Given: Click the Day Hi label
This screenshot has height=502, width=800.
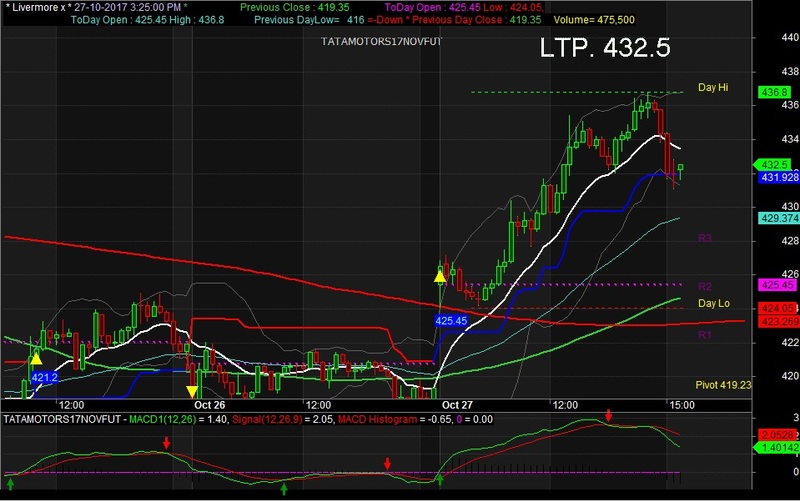Looking at the screenshot, I should click(x=712, y=88).
